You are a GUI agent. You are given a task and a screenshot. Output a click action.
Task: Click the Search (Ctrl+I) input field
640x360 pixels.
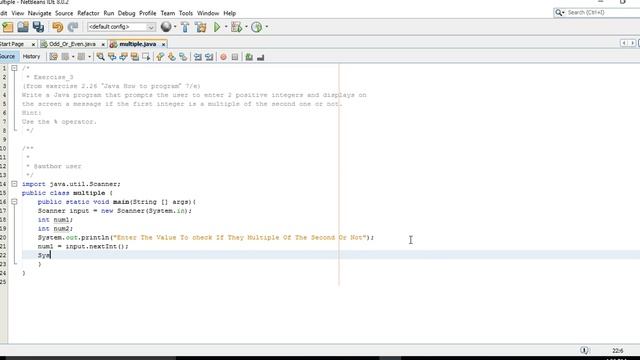pos(603,13)
